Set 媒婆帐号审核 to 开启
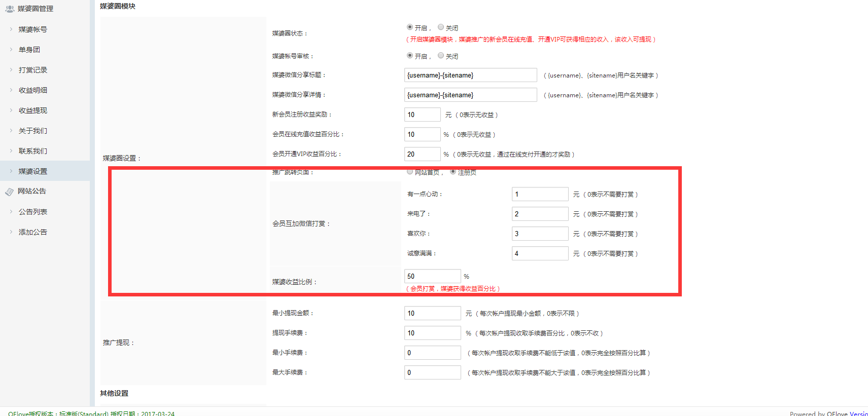The image size is (868, 416). tap(410, 55)
